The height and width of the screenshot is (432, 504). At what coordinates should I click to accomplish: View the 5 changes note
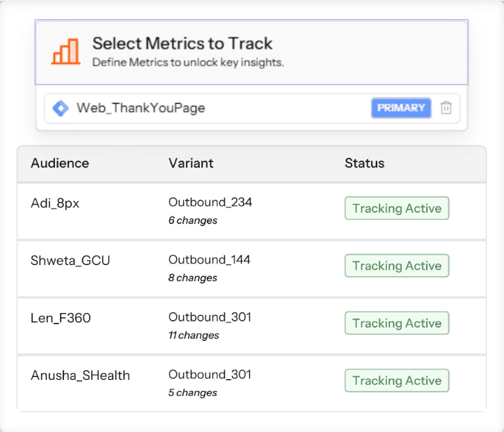tap(193, 392)
